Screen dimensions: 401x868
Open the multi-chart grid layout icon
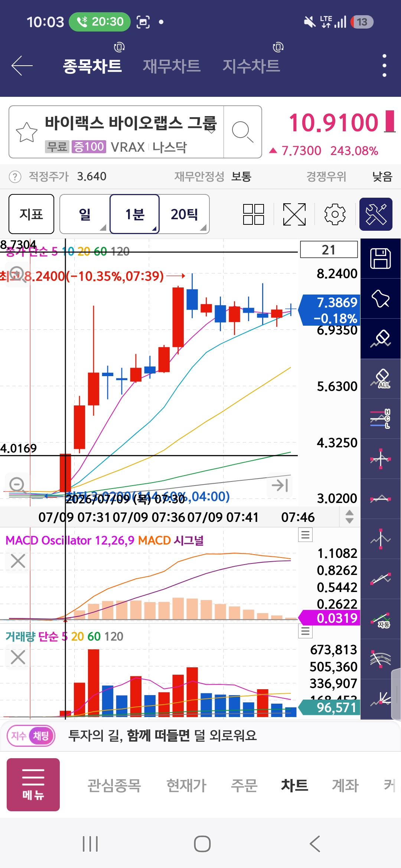tap(254, 214)
